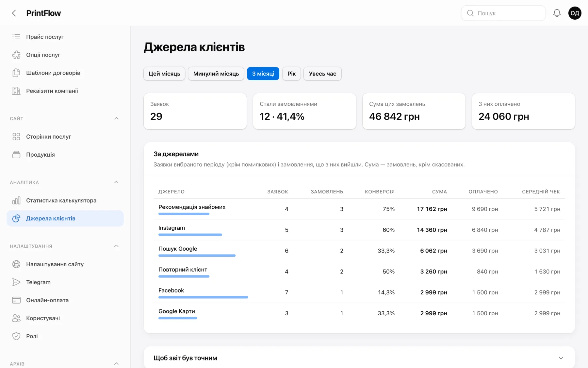Image resolution: width=588 pixels, height=368 pixels.
Task: Click the Google Карти source name
Action: pos(176,311)
